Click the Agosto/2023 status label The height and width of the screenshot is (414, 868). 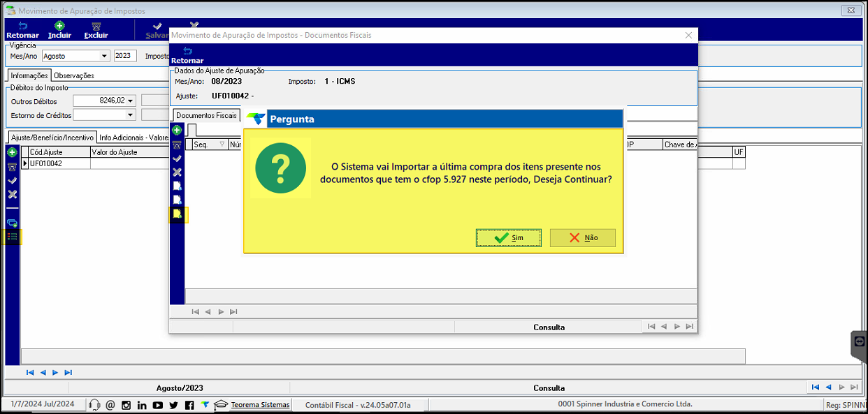pyautogui.click(x=180, y=387)
